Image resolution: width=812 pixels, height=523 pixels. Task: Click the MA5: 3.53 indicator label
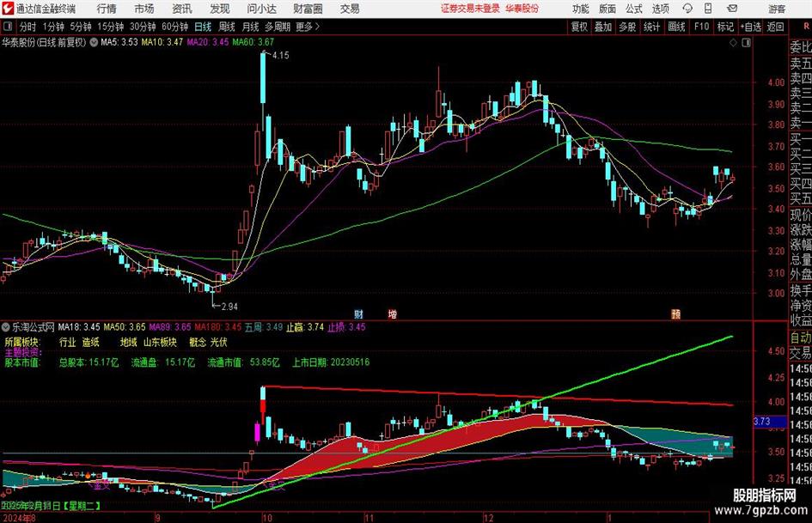[119, 42]
